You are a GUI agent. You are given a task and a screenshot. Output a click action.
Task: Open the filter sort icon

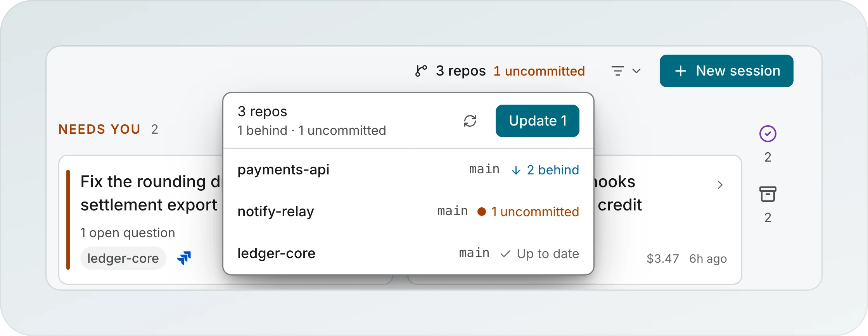[x=618, y=71]
